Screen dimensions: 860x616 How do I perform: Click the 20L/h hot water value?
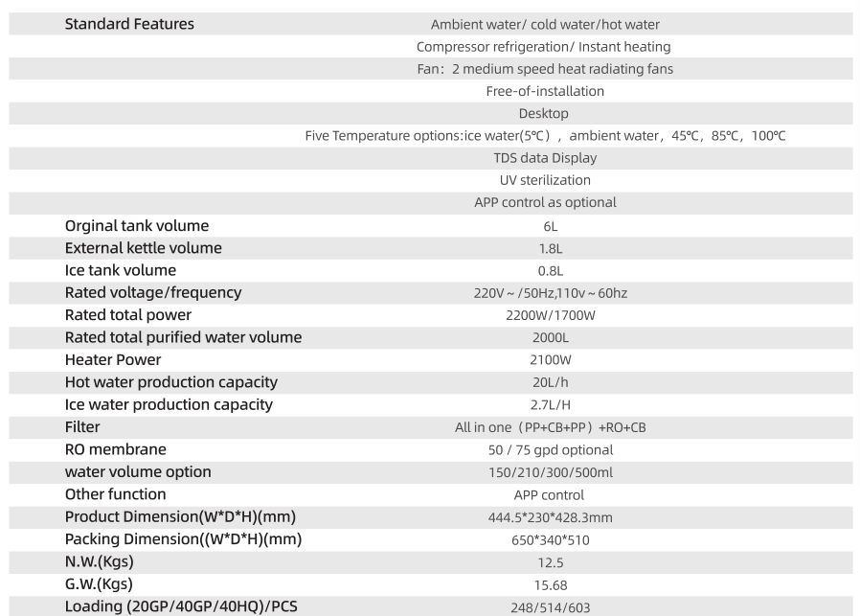point(550,382)
